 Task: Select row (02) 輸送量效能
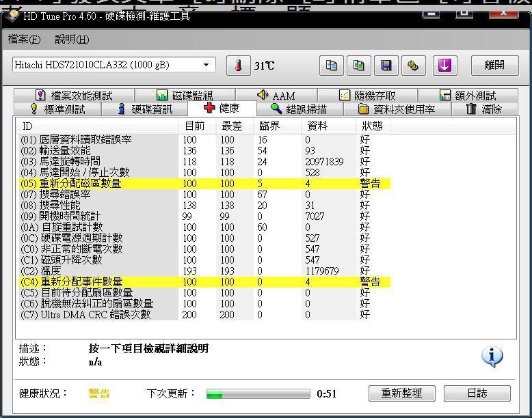pos(204,150)
